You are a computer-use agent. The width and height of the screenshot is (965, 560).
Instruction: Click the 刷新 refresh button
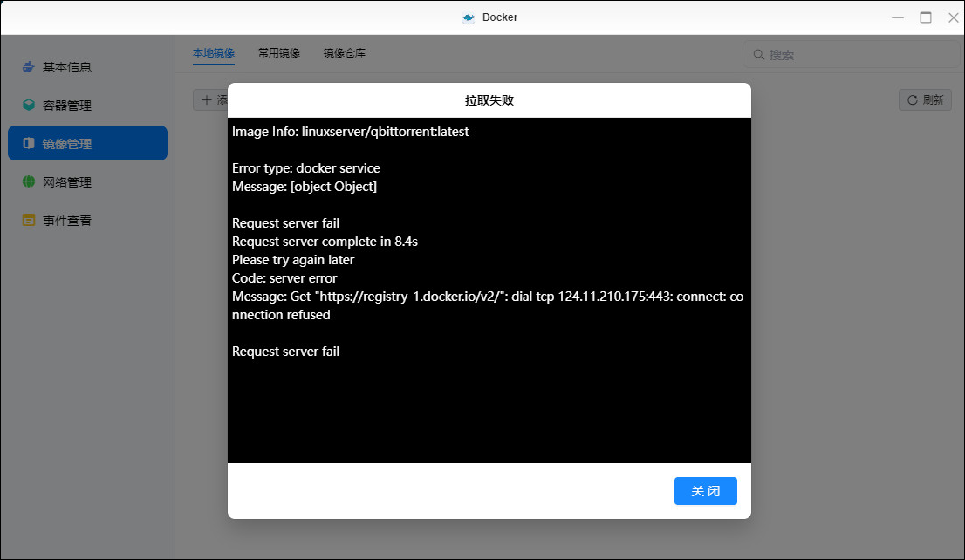pyautogui.click(x=925, y=100)
